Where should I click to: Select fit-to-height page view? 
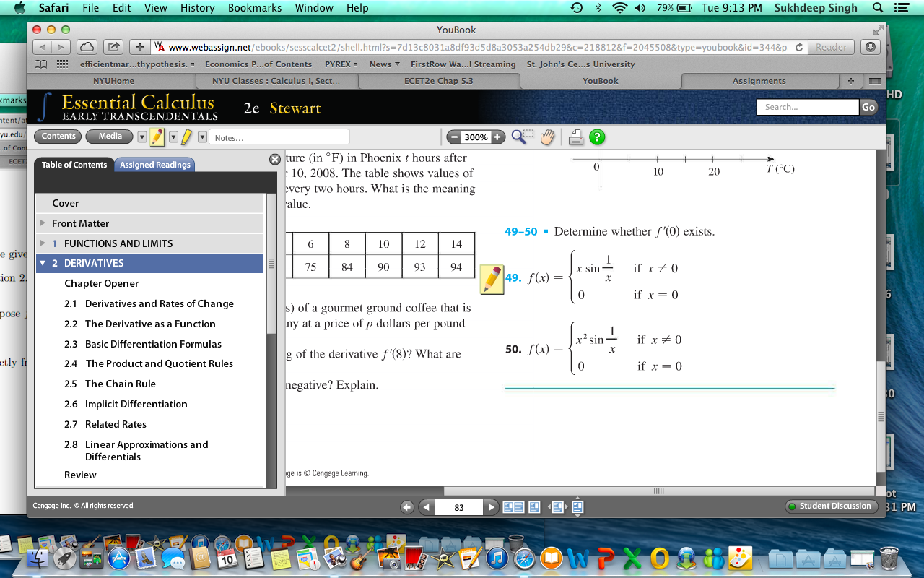coord(577,507)
